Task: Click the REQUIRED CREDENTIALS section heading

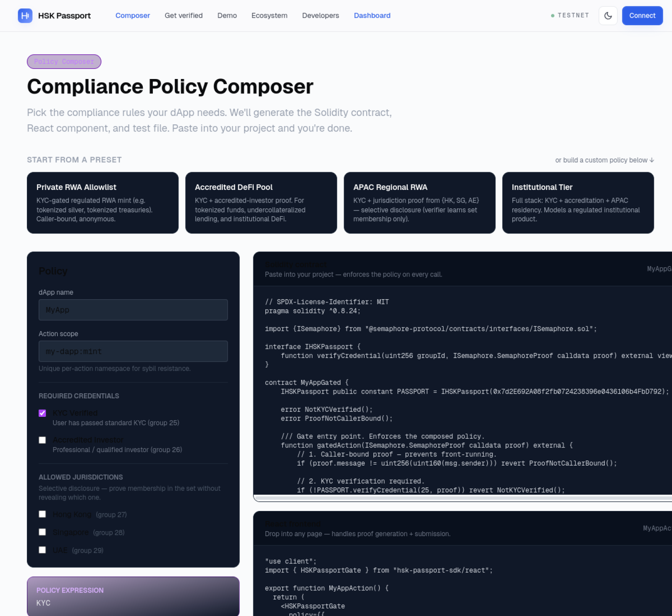Action: pyautogui.click(x=79, y=396)
